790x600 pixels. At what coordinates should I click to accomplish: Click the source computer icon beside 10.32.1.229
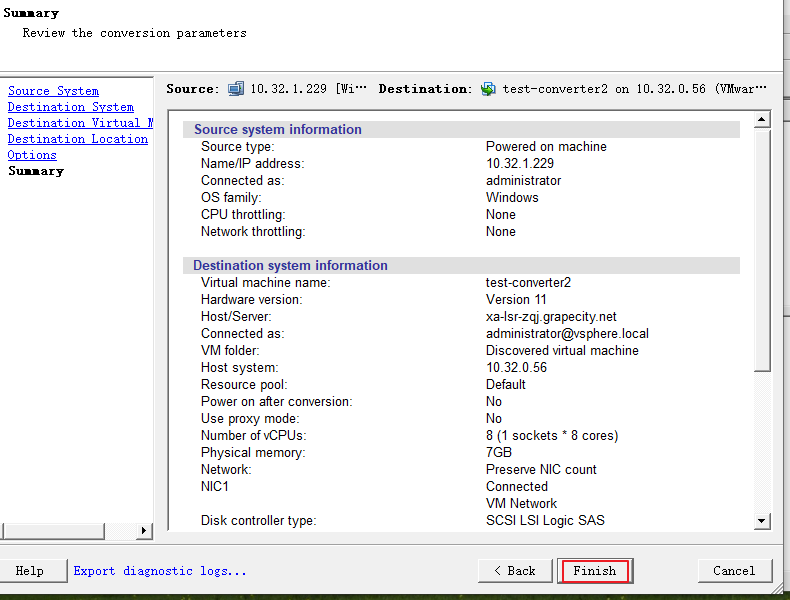click(x=235, y=89)
